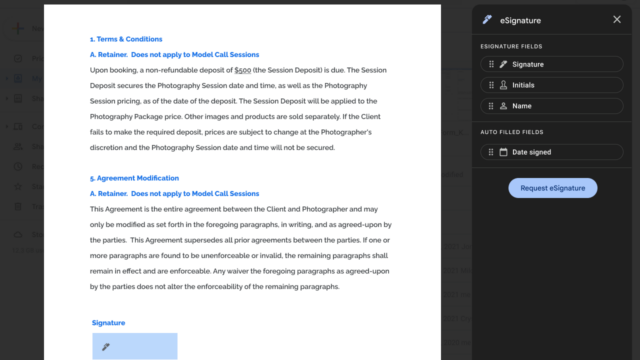Grab the drag handle next to Initials
The image size is (640, 360).
(x=491, y=85)
